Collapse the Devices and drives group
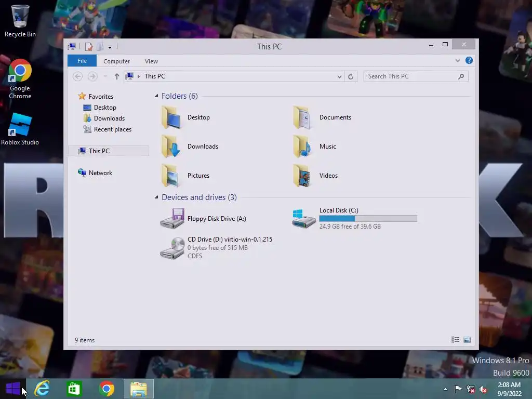This screenshot has height=399, width=532. coord(156,197)
